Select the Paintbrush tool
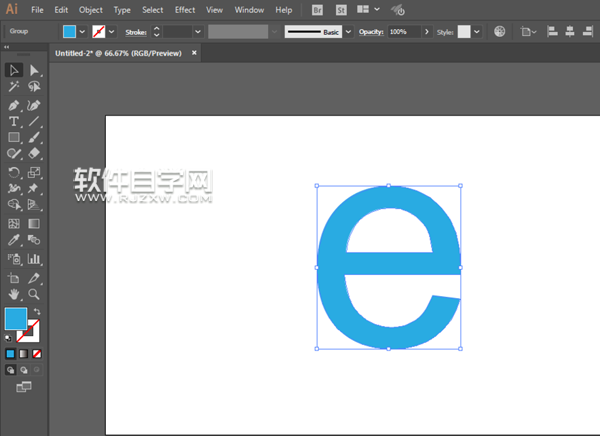Image resolution: width=600 pixels, height=436 pixels. click(34, 137)
